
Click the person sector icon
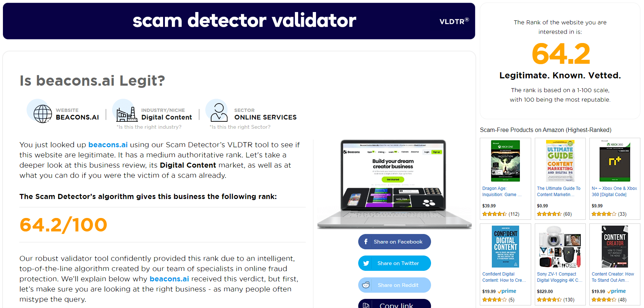click(219, 112)
